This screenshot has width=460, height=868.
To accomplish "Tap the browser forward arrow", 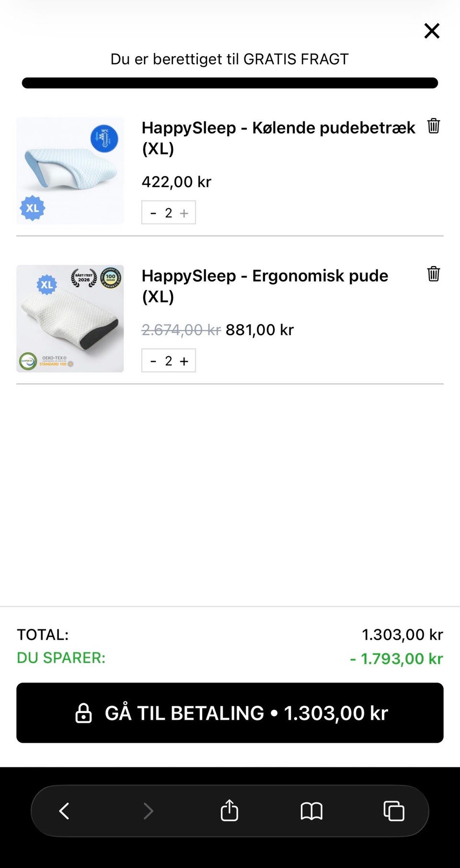I will click(x=148, y=811).
